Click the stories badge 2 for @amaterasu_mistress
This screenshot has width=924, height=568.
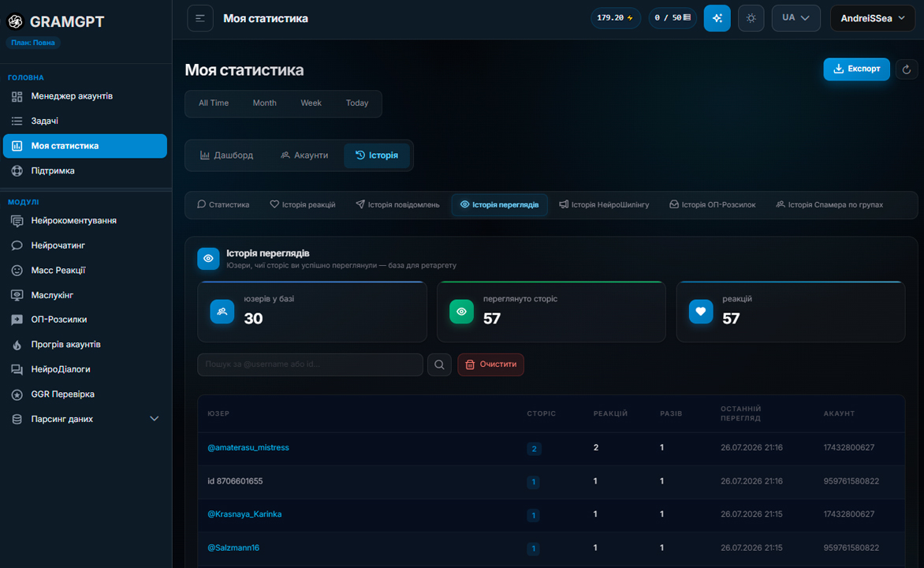pyautogui.click(x=534, y=449)
